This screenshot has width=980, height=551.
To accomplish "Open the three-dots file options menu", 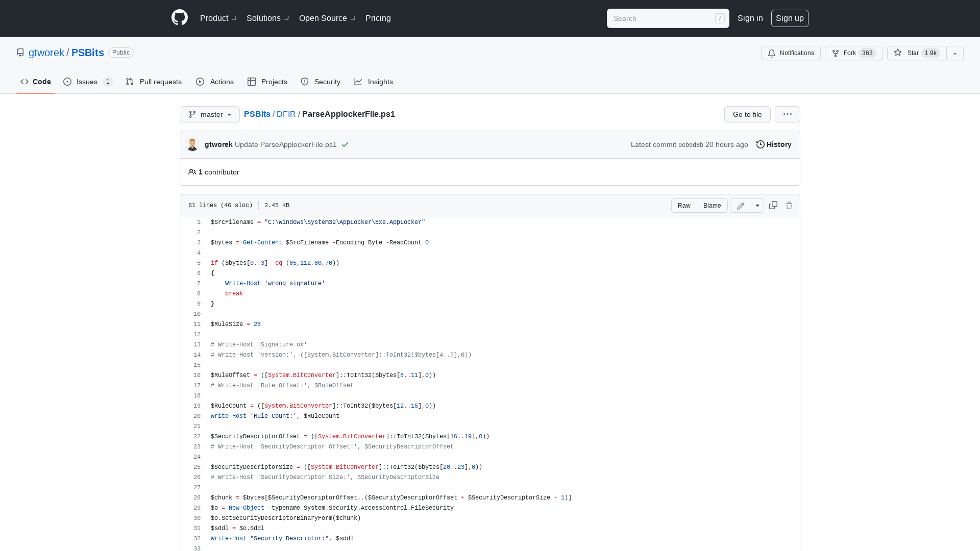I will (788, 114).
